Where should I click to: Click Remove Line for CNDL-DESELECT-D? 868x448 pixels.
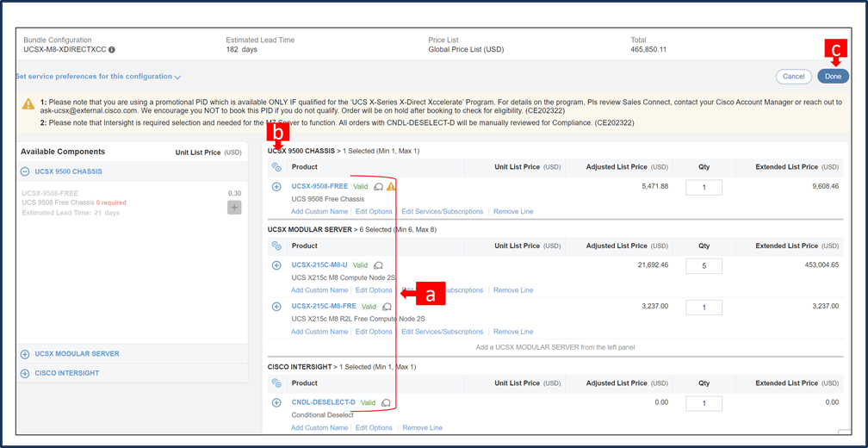422,427
